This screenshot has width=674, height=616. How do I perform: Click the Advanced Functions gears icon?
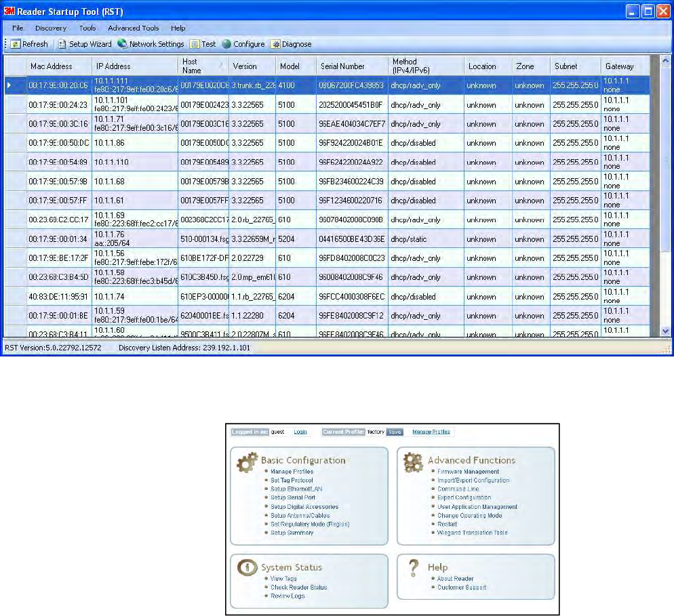click(414, 463)
